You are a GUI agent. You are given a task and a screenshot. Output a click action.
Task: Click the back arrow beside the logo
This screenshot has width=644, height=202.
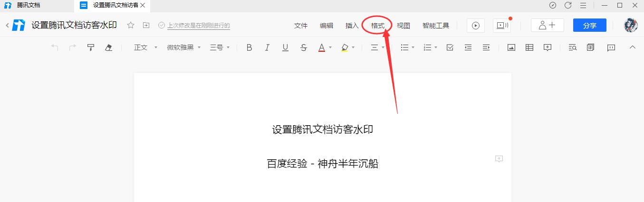pos(7,26)
